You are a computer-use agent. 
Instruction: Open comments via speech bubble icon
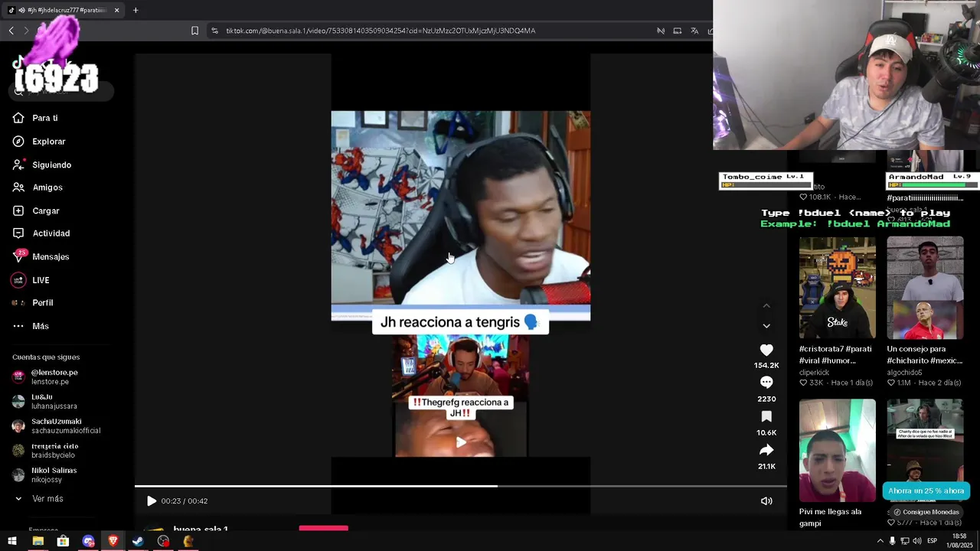(x=766, y=383)
